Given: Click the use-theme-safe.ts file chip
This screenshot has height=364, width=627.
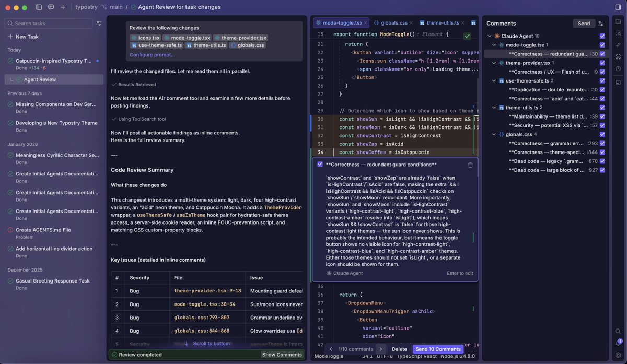Looking at the screenshot, I should tap(157, 45).
